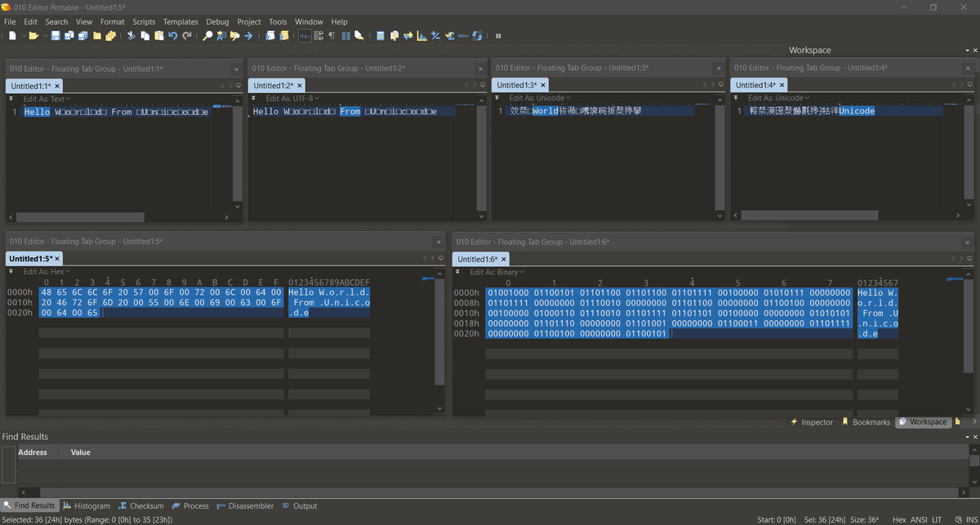This screenshot has width=980, height=525.
Task: Paste clipboard using the Paste icon
Action: pos(158,36)
